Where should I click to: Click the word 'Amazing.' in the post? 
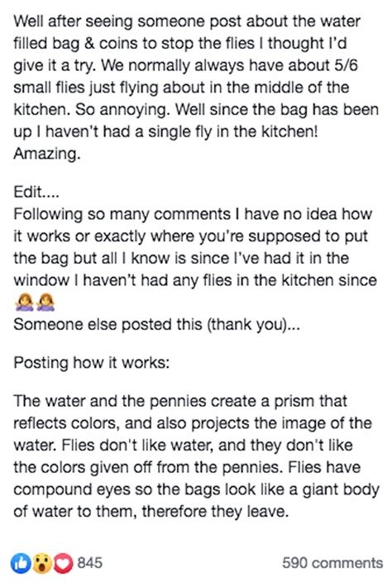click(x=47, y=154)
